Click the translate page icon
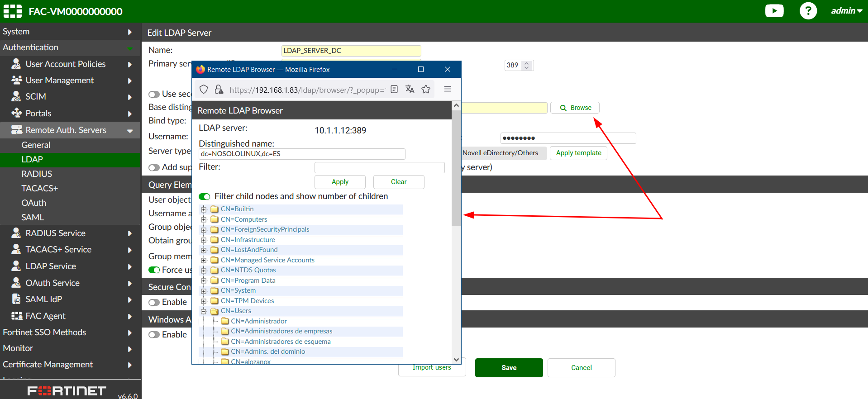The image size is (868, 399). [x=410, y=89]
